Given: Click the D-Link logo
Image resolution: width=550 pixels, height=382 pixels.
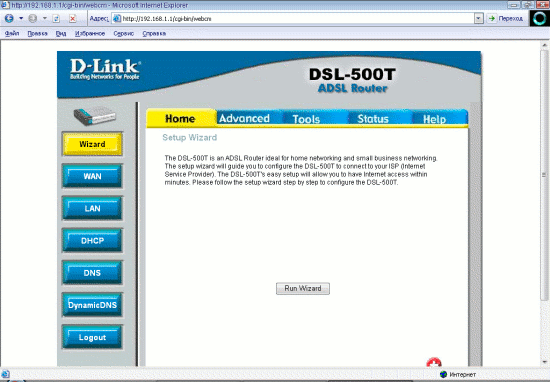Looking at the screenshot, I should click(105, 69).
